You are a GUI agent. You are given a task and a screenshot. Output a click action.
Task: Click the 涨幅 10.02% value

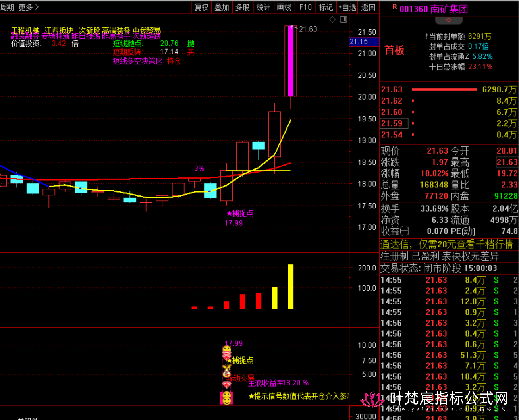434,173
